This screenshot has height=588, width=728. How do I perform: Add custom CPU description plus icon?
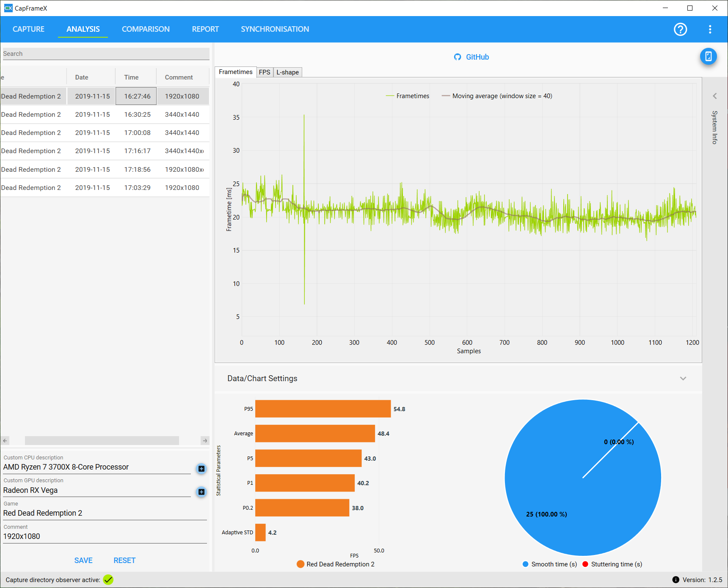click(x=201, y=469)
